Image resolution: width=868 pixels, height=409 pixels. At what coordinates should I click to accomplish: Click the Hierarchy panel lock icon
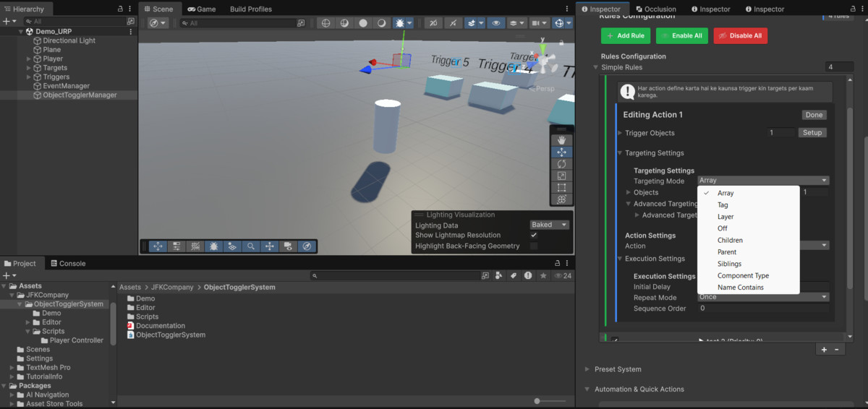(120, 9)
